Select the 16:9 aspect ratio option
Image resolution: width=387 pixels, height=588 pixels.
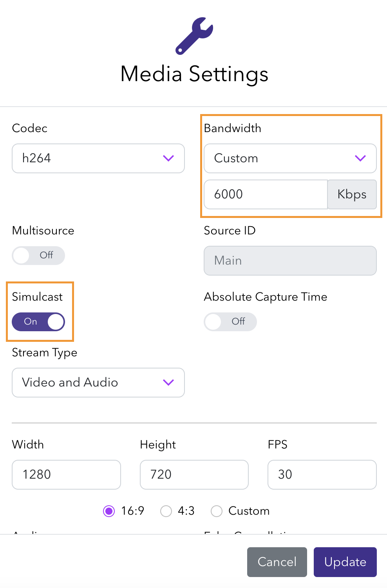pyautogui.click(x=109, y=511)
